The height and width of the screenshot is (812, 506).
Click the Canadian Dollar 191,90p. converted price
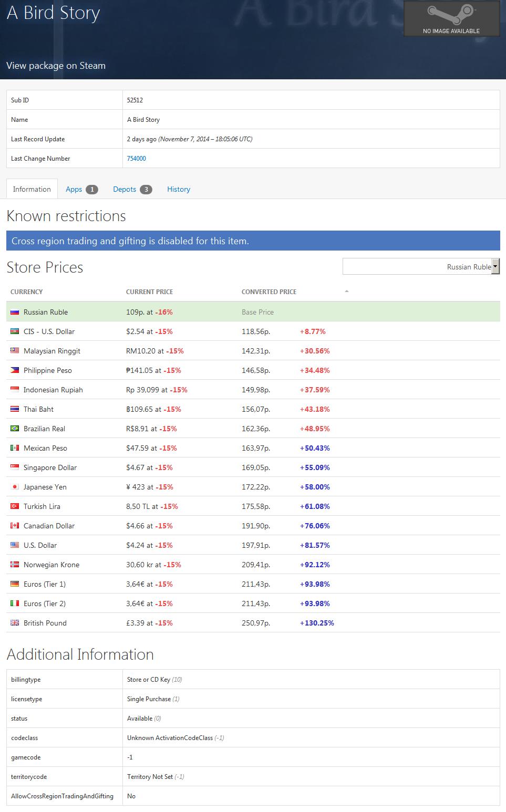[x=256, y=526]
